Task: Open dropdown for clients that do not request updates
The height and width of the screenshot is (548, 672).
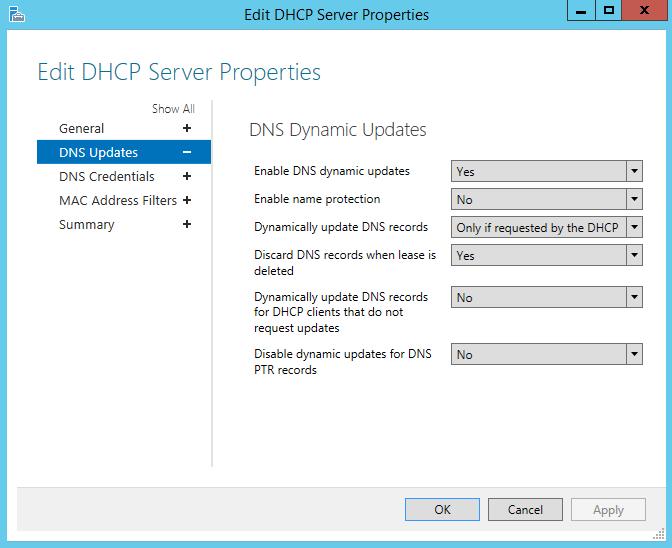Action: tap(546, 297)
